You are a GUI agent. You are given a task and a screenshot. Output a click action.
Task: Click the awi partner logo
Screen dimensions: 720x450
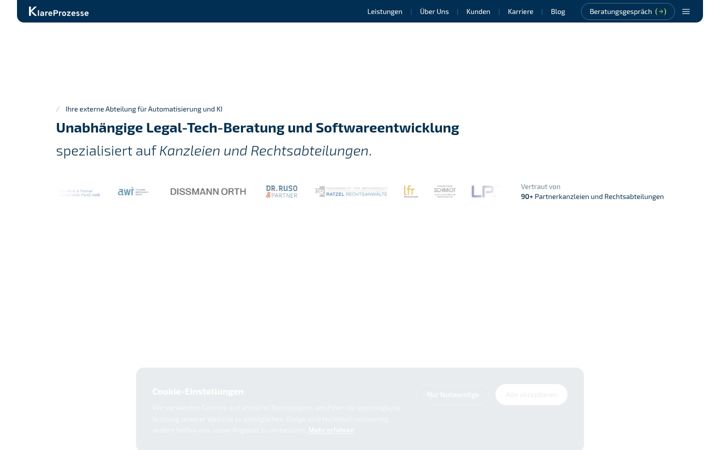[x=133, y=191]
